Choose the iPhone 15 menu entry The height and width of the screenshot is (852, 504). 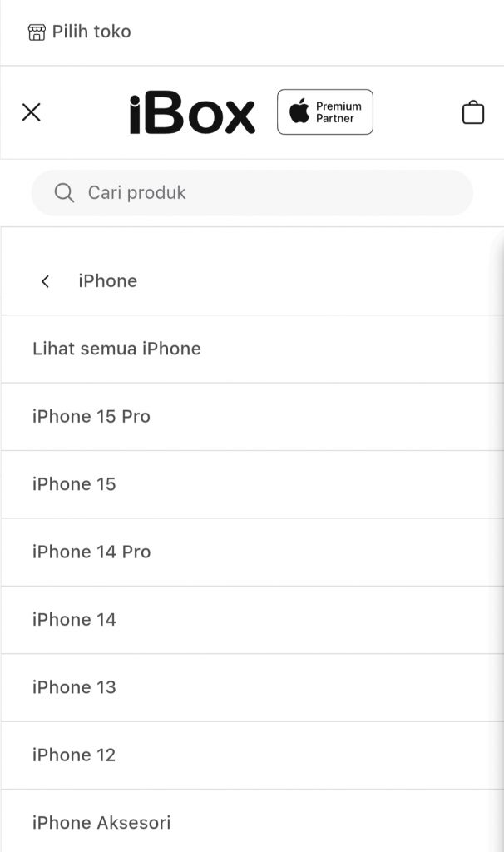click(252, 485)
